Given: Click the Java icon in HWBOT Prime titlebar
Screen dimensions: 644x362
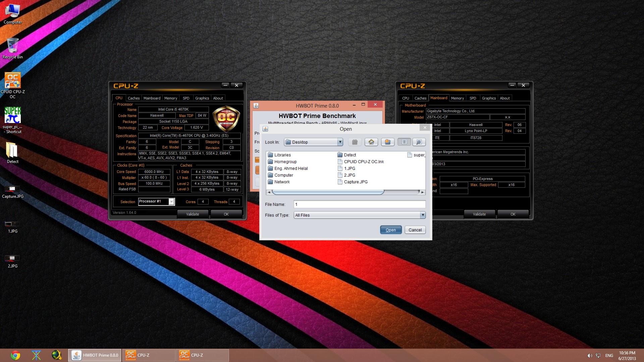Looking at the screenshot, I should coord(256,106).
